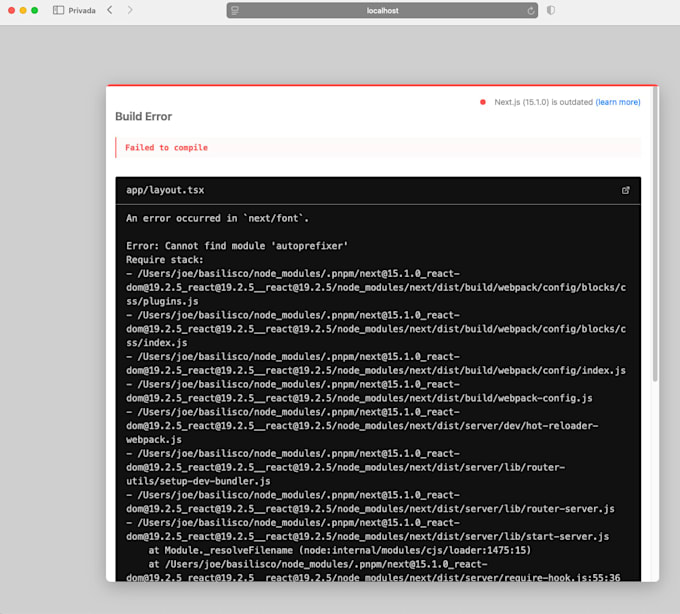680x614 pixels.
Task: Click the router-server.js path line
Action: click(x=370, y=509)
